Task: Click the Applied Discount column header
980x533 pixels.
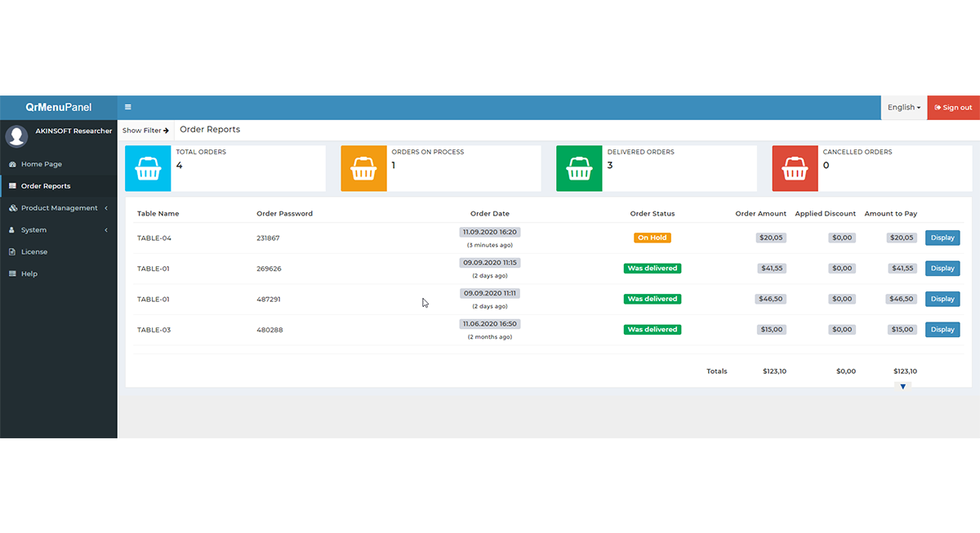Action: pyautogui.click(x=826, y=214)
